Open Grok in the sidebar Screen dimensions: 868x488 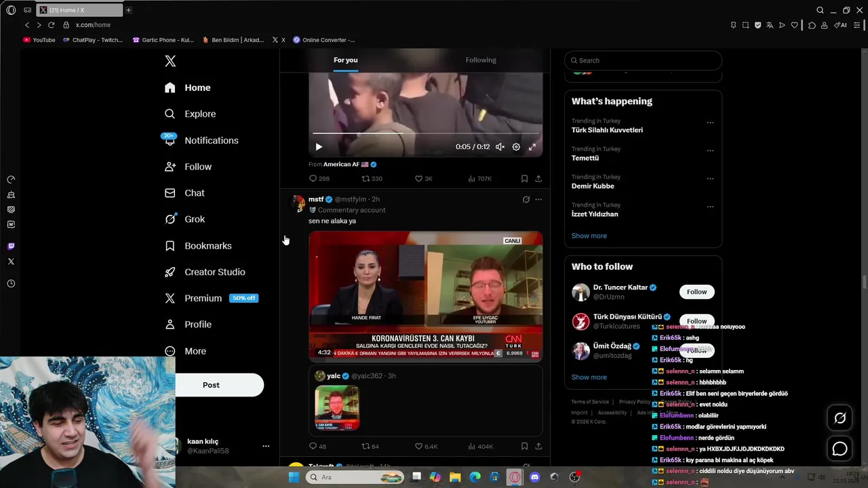tap(184, 219)
